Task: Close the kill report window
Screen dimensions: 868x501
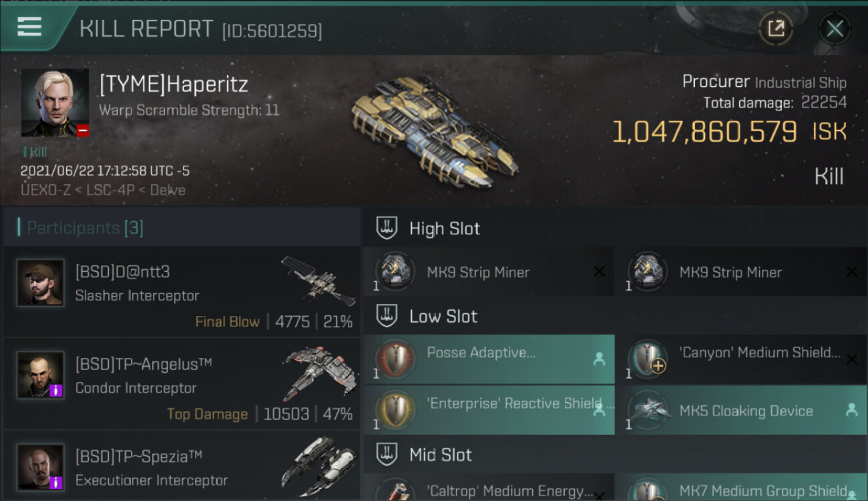Action: (x=835, y=29)
